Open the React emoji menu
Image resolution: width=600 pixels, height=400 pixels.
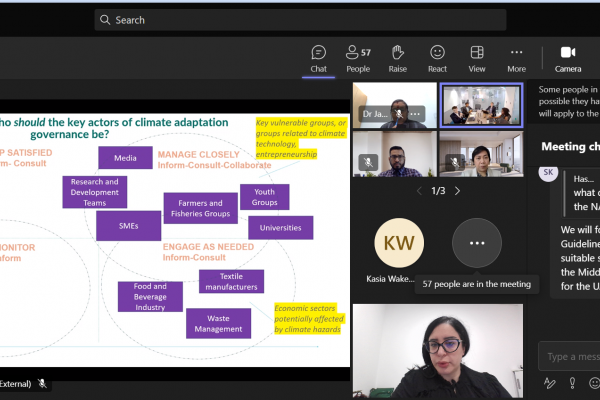tap(437, 58)
